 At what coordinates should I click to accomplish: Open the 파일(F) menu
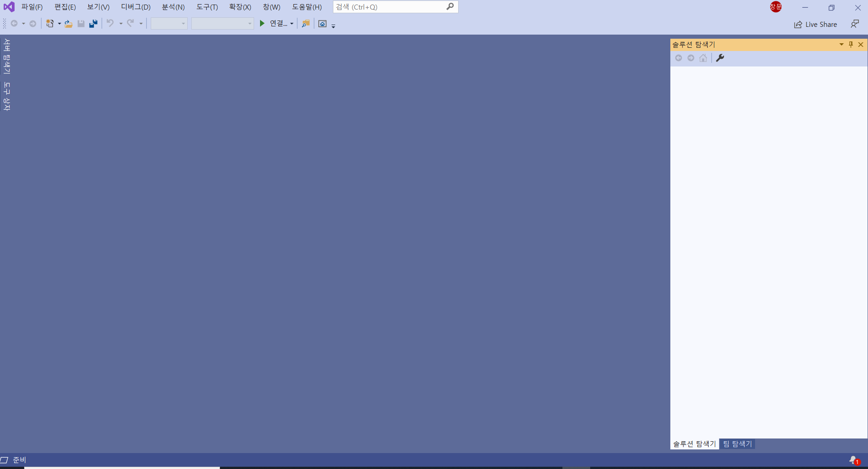click(x=32, y=7)
